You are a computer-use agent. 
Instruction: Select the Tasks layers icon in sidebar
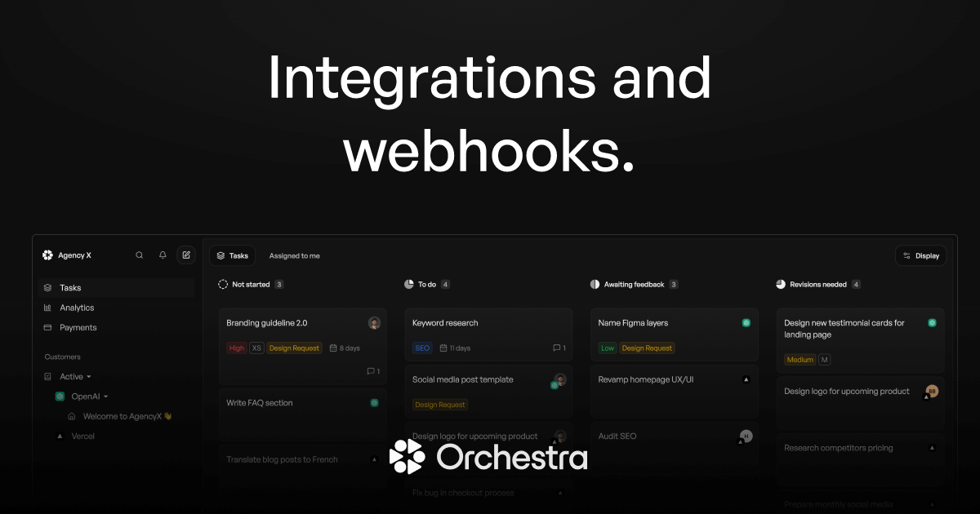point(47,287)
